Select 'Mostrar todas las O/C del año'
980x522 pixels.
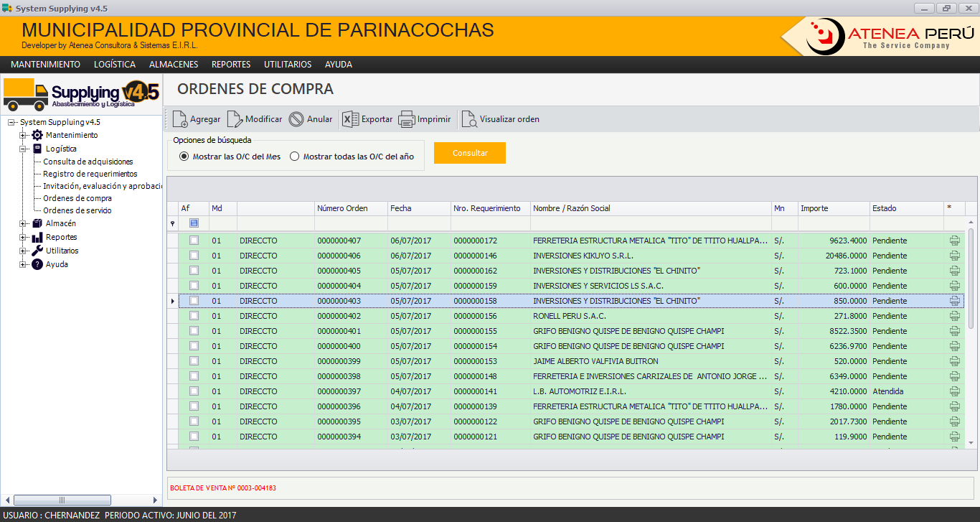[295, 157]
